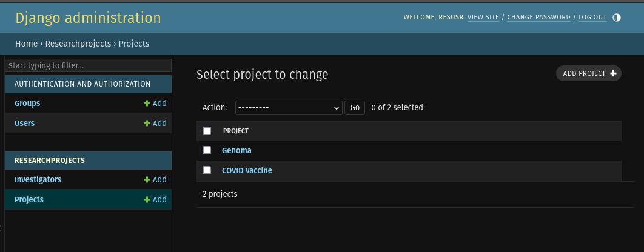Toggle the light/dark theme icon

tap(617, 17)
